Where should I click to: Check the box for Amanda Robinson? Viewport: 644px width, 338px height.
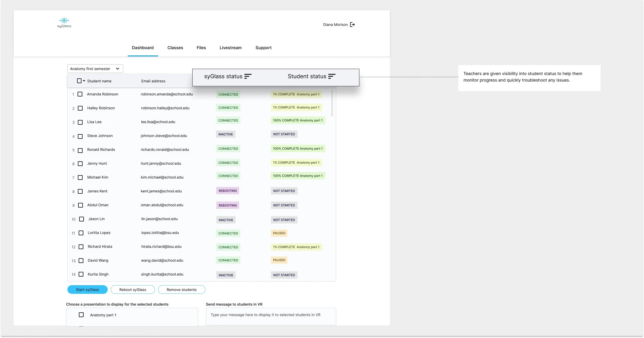click(80, 94)
